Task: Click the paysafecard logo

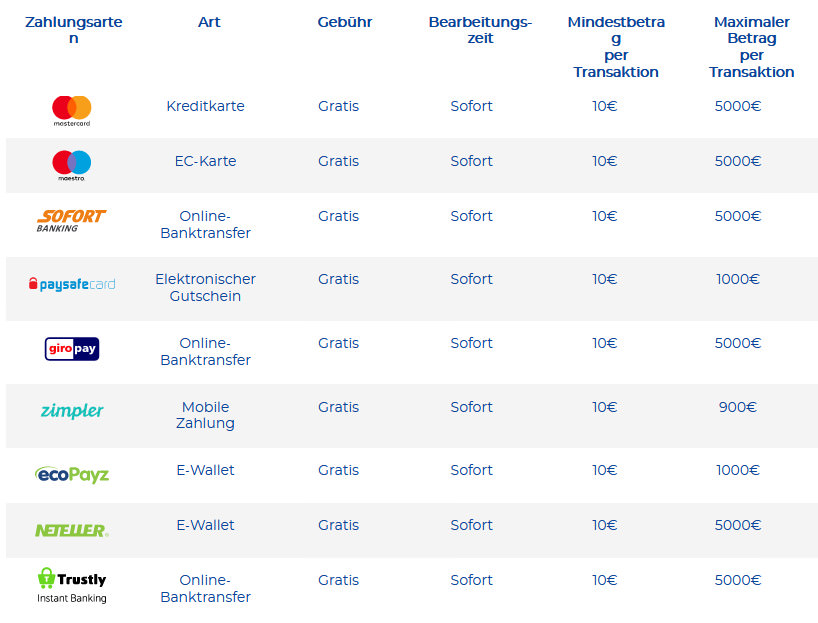Action: coord(72,284)
